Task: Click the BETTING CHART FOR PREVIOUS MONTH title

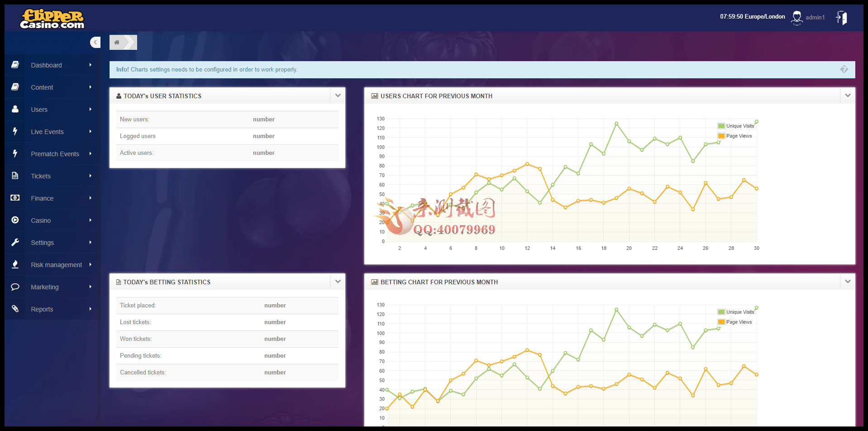Action: tap(439, 282)
